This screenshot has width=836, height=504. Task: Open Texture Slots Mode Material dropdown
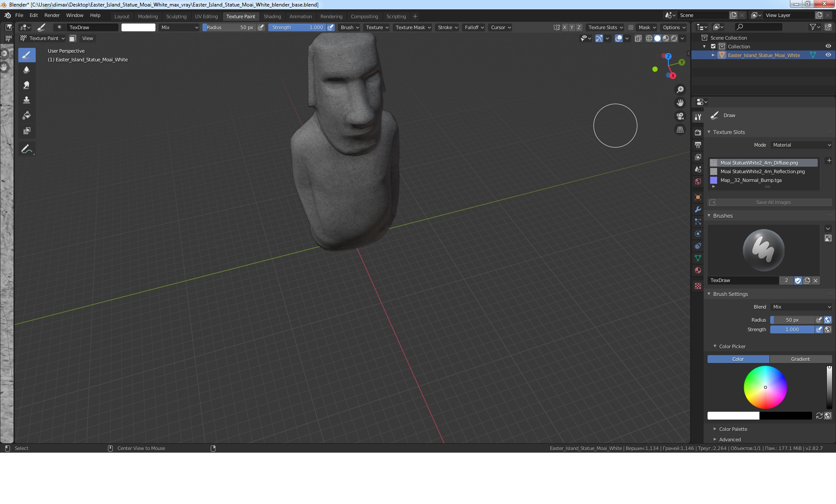[x=801, y=145]
